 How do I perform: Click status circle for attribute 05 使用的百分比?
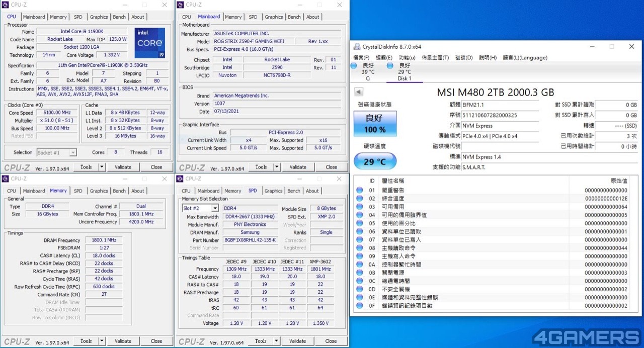point(360,223)
